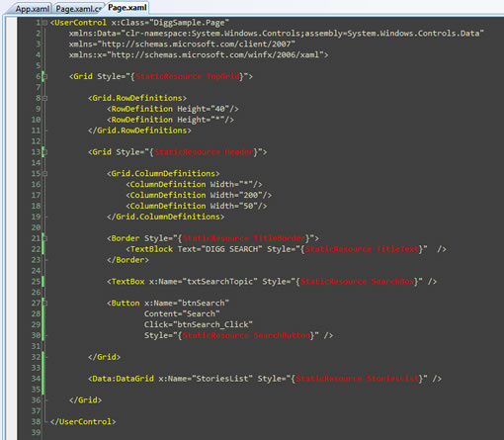
Task: Click the Data:DataGrid tag name
Action: tap(123, 379)
